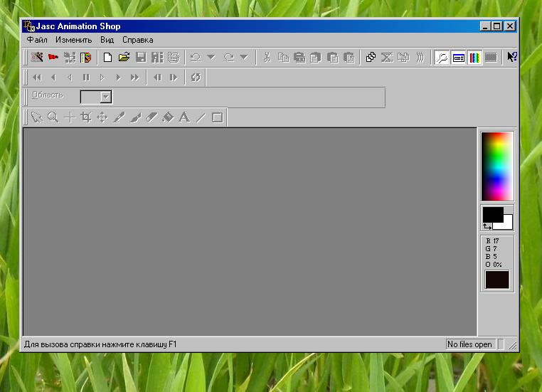This screenshot has width=542, height=392.
Task: Select the Dropper tool
Action: [x=119, y=117]
